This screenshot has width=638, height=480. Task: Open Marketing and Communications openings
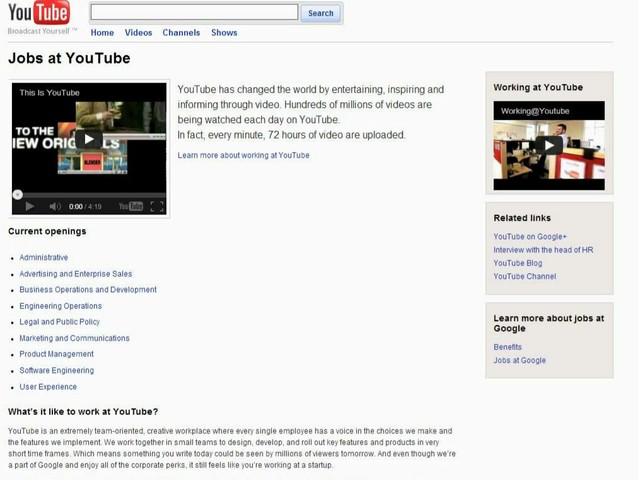click(74, 338)
